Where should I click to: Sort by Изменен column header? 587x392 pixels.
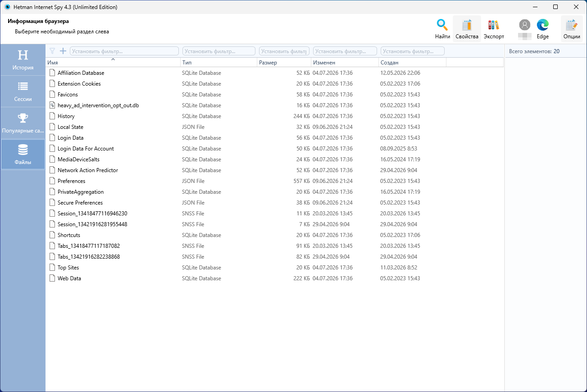pos(345,63)
